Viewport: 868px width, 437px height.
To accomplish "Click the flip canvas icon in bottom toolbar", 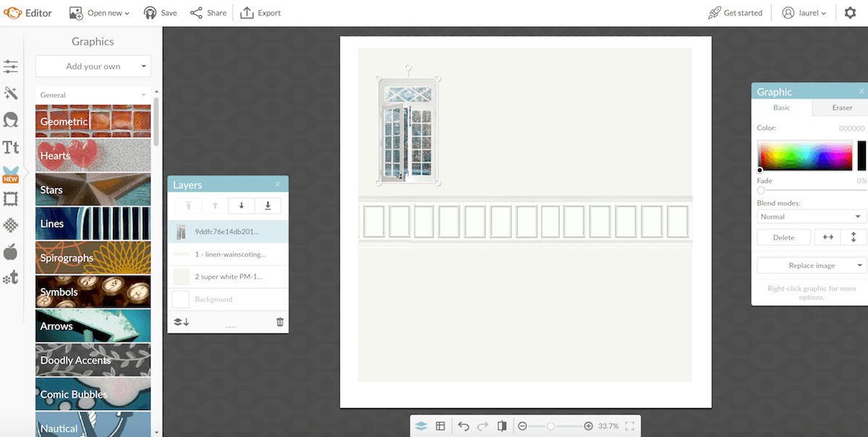I will (x=502, y=426).
